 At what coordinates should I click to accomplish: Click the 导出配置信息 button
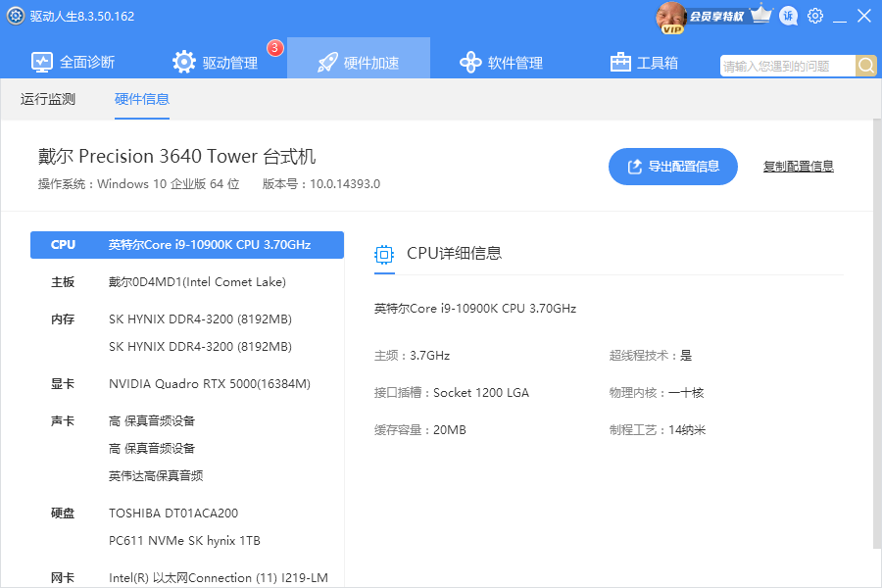672,167
